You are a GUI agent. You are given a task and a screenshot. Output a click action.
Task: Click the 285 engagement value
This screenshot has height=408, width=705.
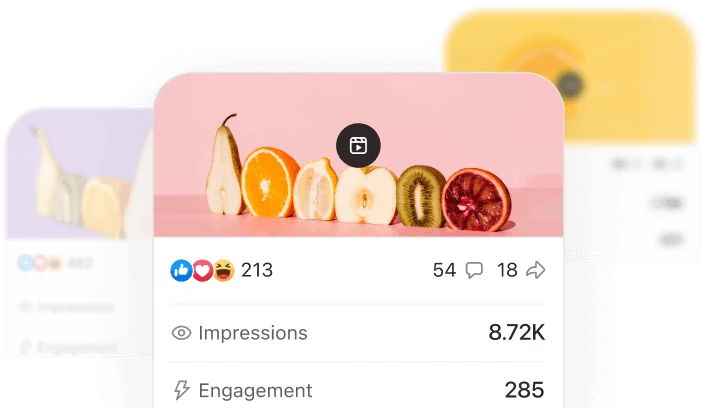(524, 390)
